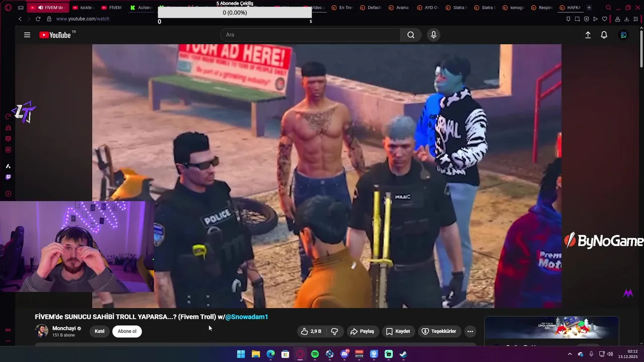Open the YouTube account avatar menu
Screen dimensions: 644x362
pos(624,35)
